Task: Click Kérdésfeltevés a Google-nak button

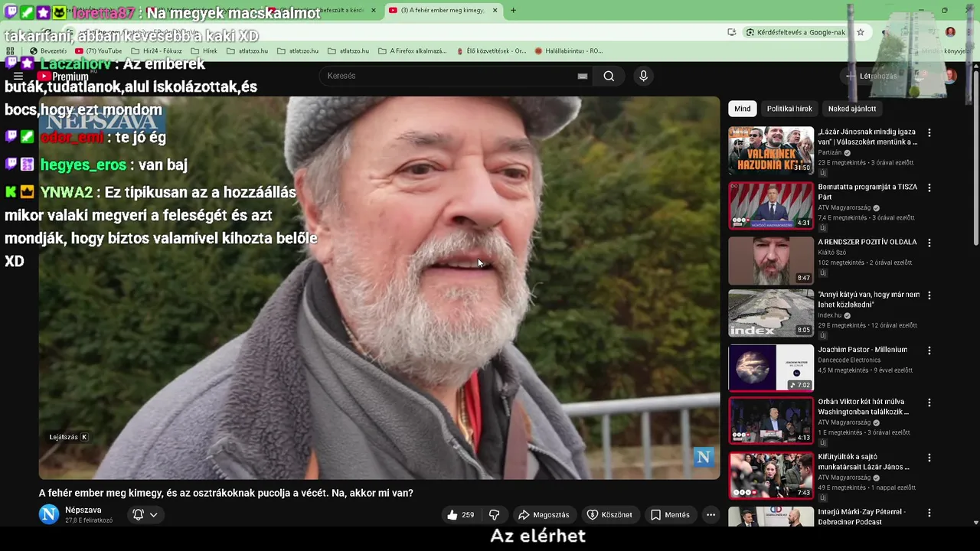Action: point(795,32)
